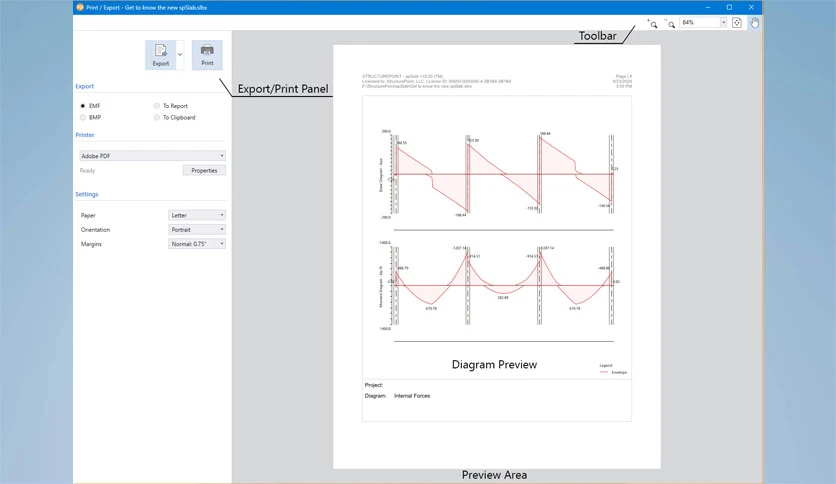Zoom out of the preview
The height and width of the screenshot is (484, 836).
tap(670, 23)
